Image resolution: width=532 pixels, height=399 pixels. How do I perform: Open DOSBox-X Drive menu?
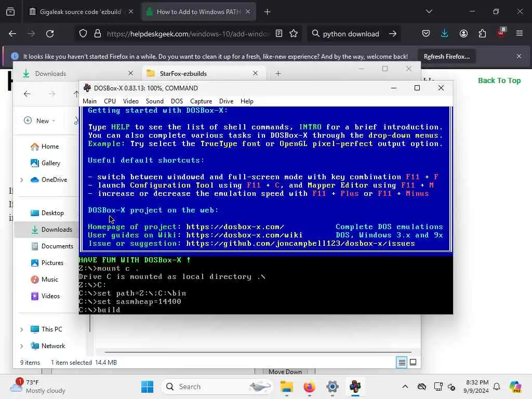click(x=227, y=101)
